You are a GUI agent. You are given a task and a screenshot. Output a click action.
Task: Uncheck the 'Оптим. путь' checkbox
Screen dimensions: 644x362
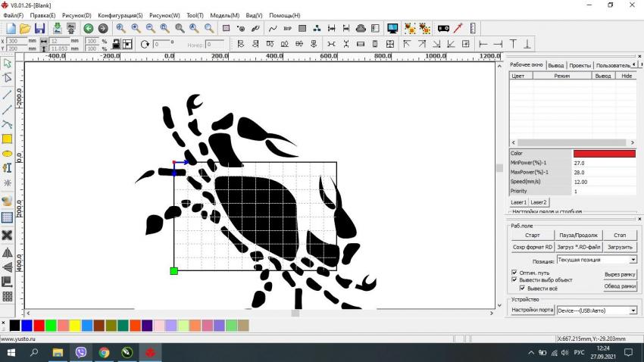click(x=514, y=272)
